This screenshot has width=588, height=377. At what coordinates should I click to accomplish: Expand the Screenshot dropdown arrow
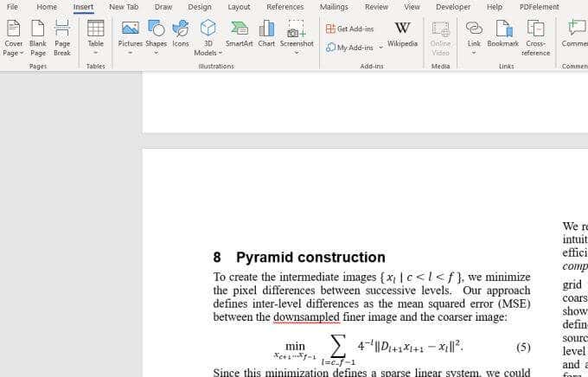297,53
